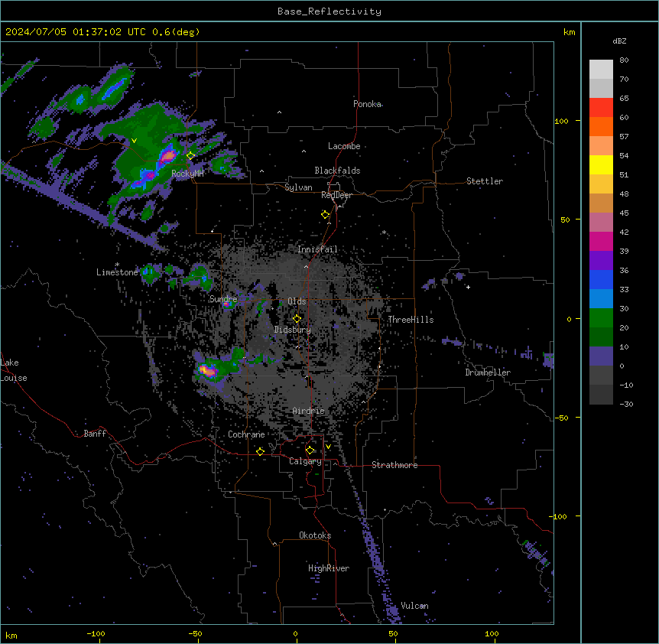Click the Sundre town label
The image size is (659, 644).
[223, 299]
